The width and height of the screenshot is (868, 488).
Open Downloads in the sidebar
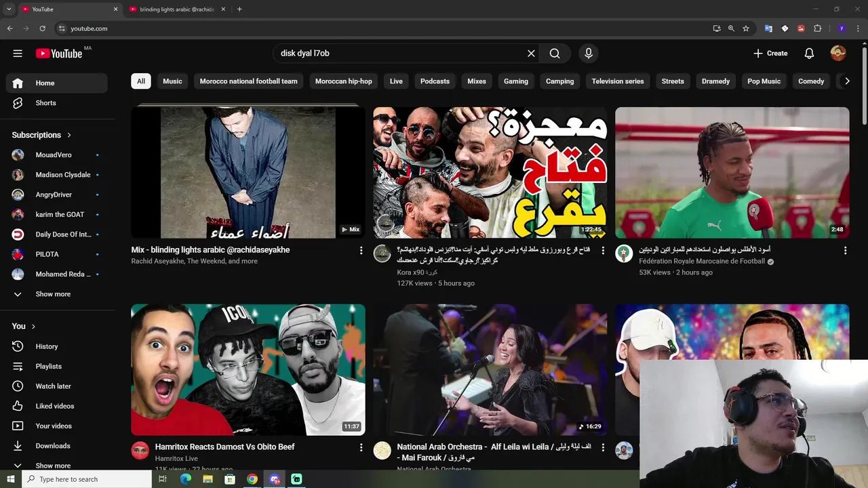[x=57, y=446]
